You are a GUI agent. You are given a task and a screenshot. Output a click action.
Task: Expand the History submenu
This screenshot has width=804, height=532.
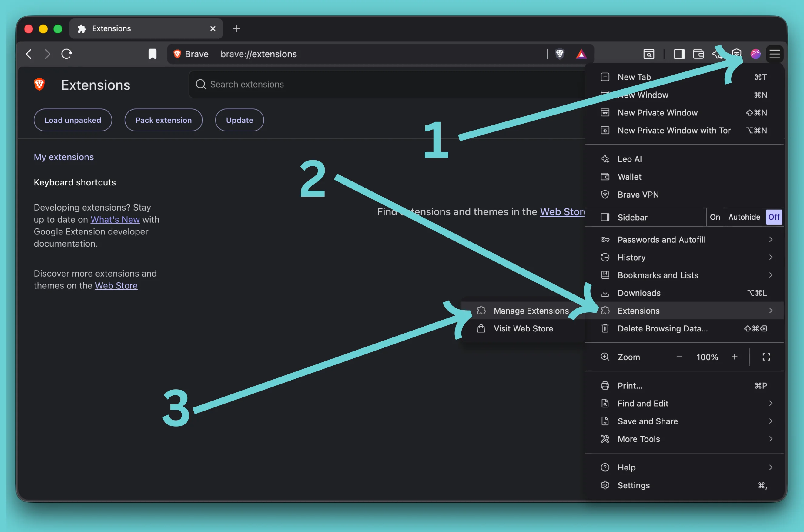(x=684, y=258)
